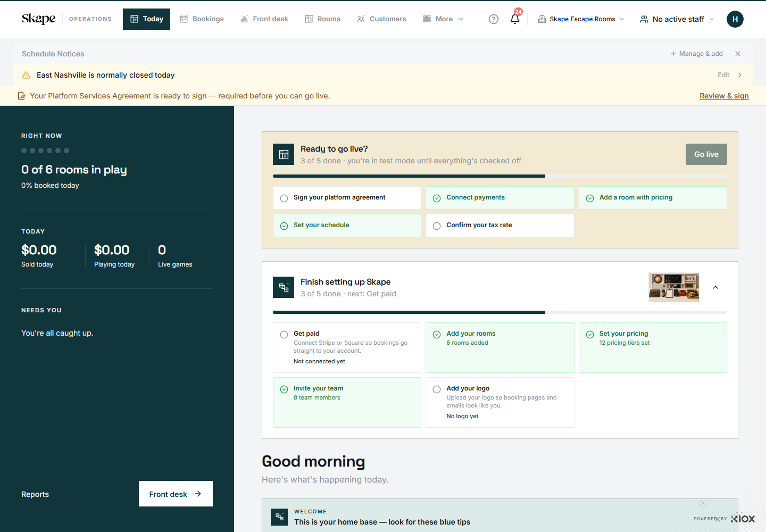Image resolution: width=766 pixels, height=532 pixels.
Task: Click the Skape logo
Action: (38, 19)
